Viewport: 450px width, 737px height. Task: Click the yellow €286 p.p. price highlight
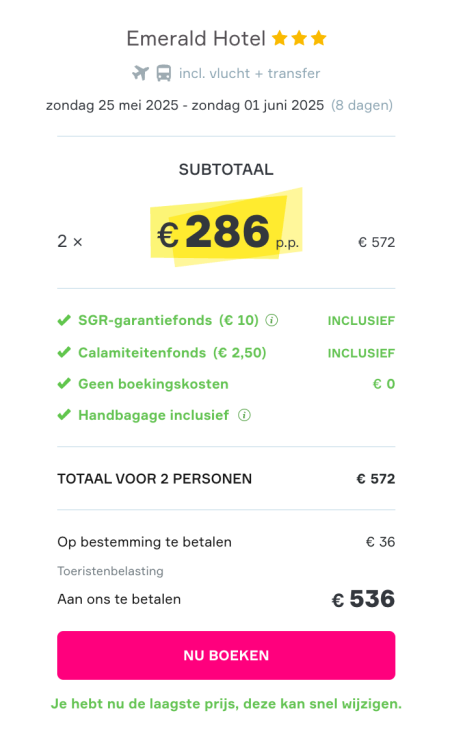click(226, 229)
